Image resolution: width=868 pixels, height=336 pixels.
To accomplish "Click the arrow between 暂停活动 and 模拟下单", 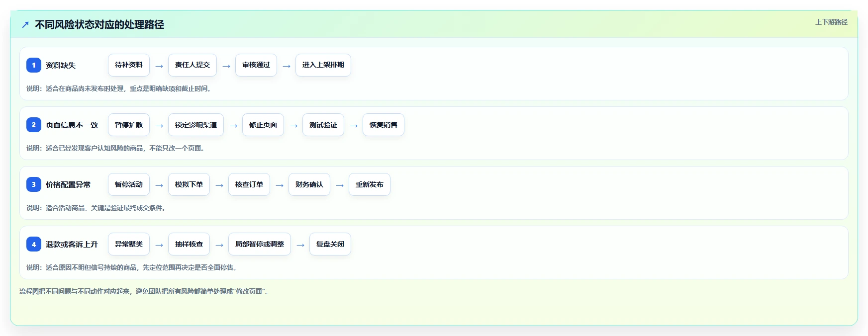I will click(159, 185).
